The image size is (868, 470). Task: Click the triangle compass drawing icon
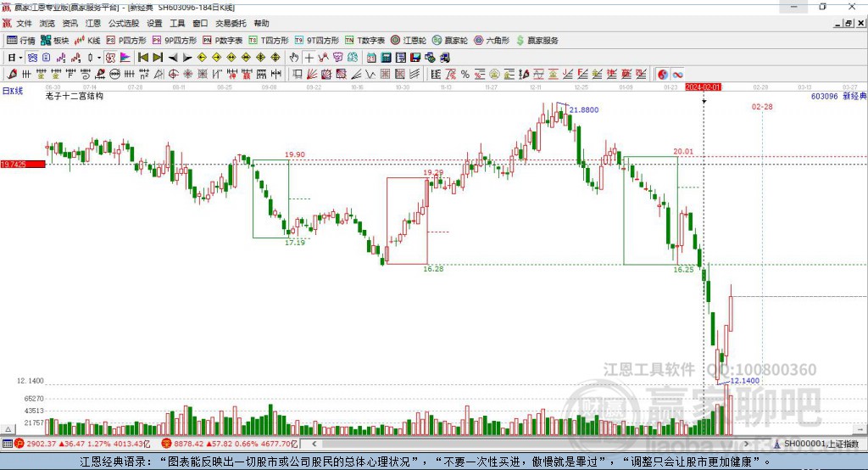pyautogui.click(x=159, y=75)
